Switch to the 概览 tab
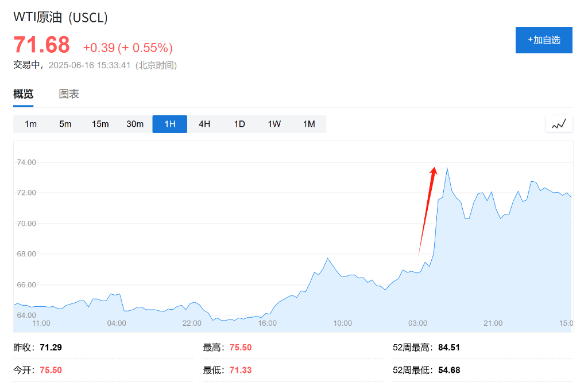Viewport: 588px width, 390px height. 23,94
